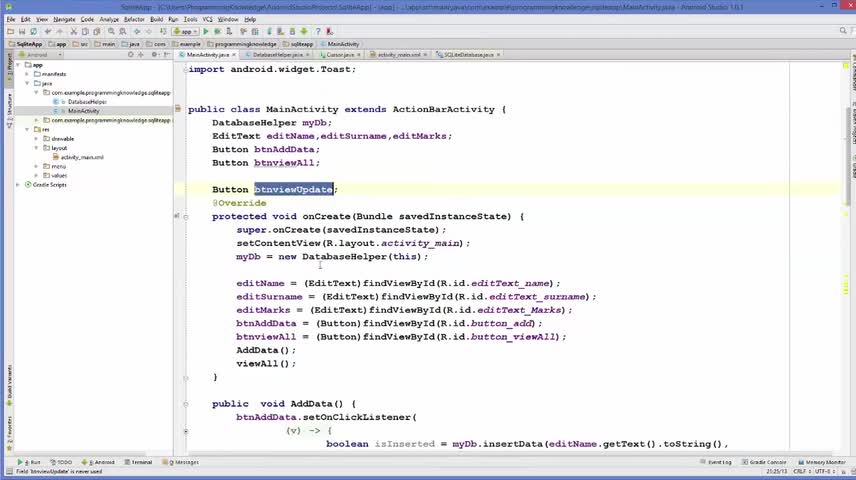
Task: Click the Make Project icon
Action: click(163, 32)
